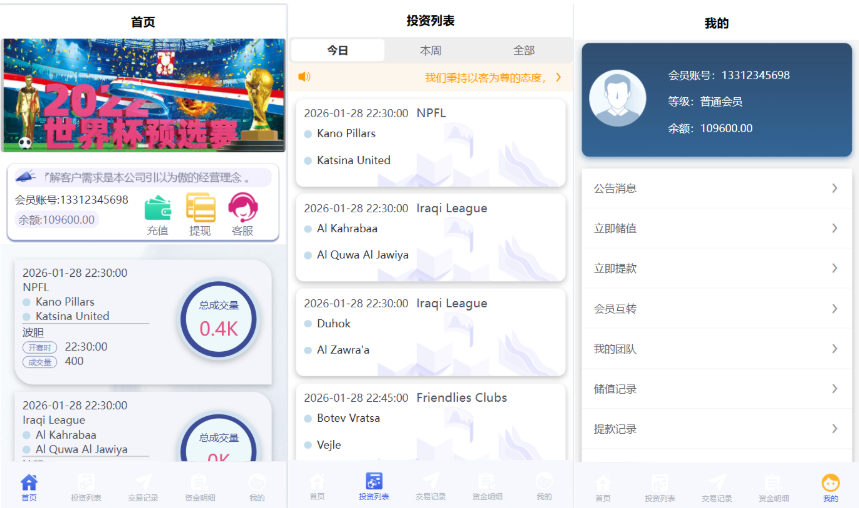Expand the 提款记录 row chevron
The width and height of the screenshot is (859, 508).
coord(834,429)
